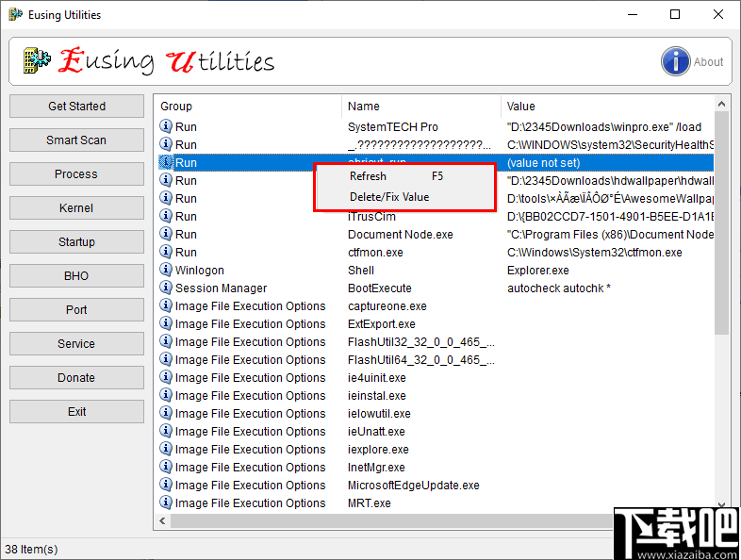The height and width of the screenshot is (560, 741).
Task: Click the Eusing Utilities title bar app icon
Action: (x=15, y=15)
